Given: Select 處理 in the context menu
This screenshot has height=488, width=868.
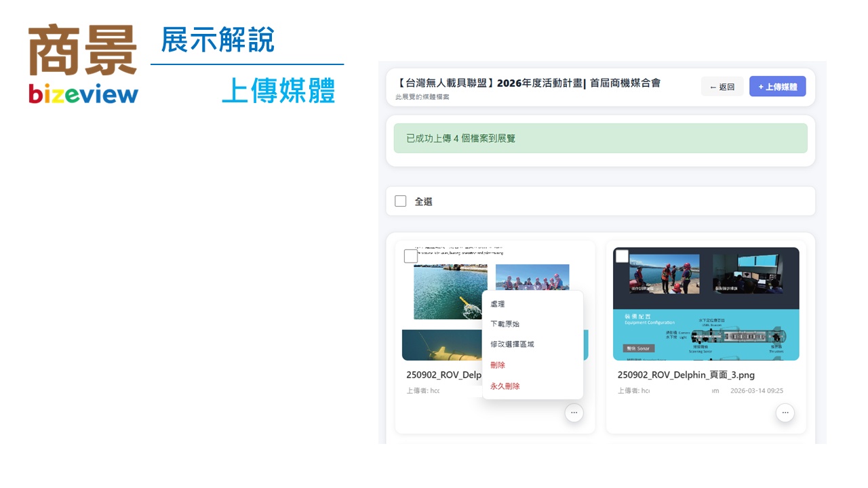Looking at the screenshot, I should (498, 304).
